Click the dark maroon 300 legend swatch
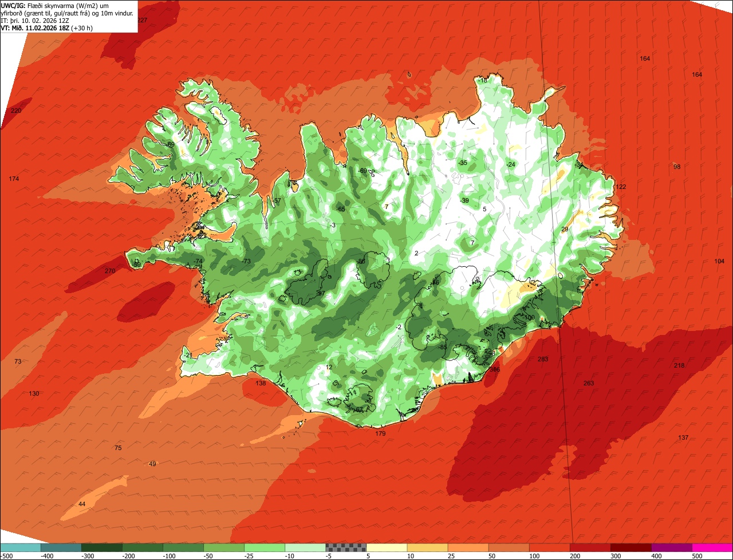This screenshot has height=560, width=733. 630,547
